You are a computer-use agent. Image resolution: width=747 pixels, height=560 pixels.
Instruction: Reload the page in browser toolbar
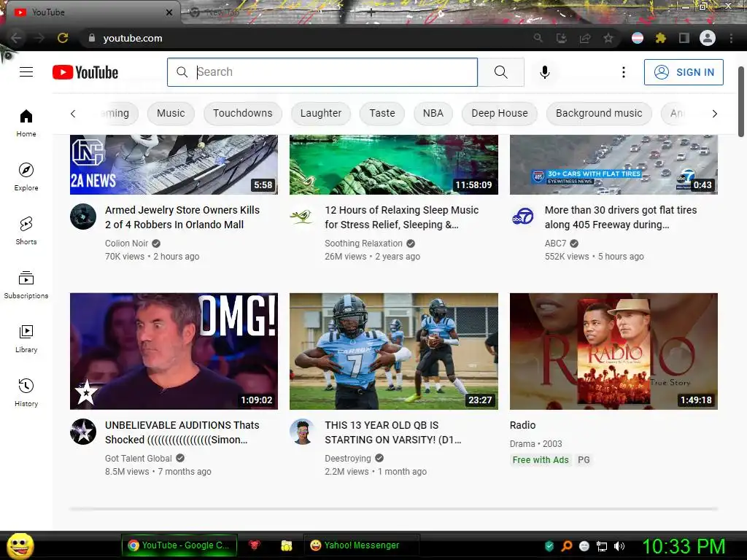[63, 38]
